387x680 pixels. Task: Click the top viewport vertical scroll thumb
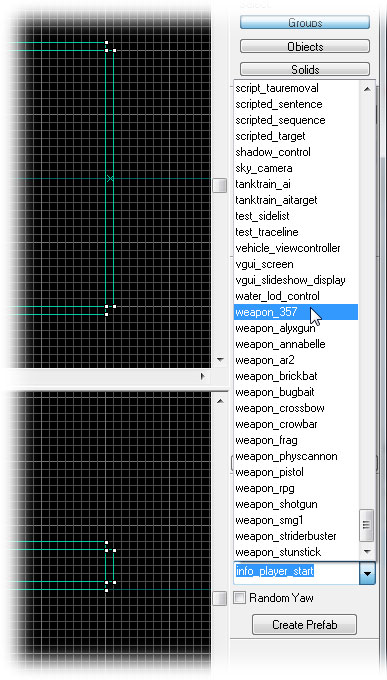(220, 186)
